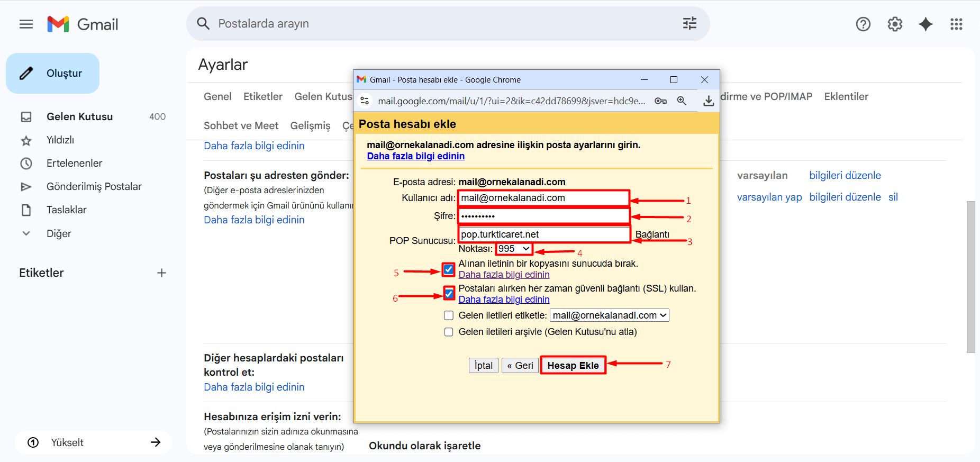
Task: Click the Hesap Ekle button
Action: click(573, 365)
